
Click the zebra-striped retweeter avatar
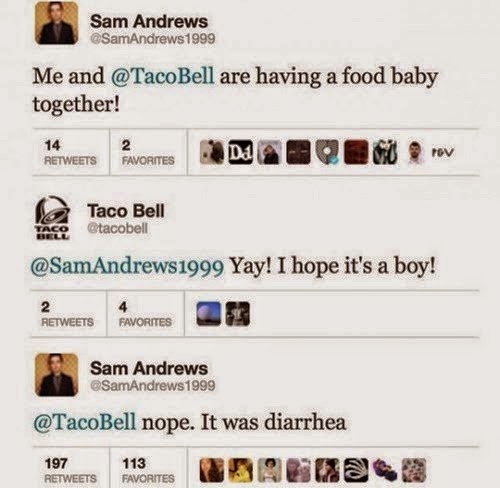[x=385, y=152]
